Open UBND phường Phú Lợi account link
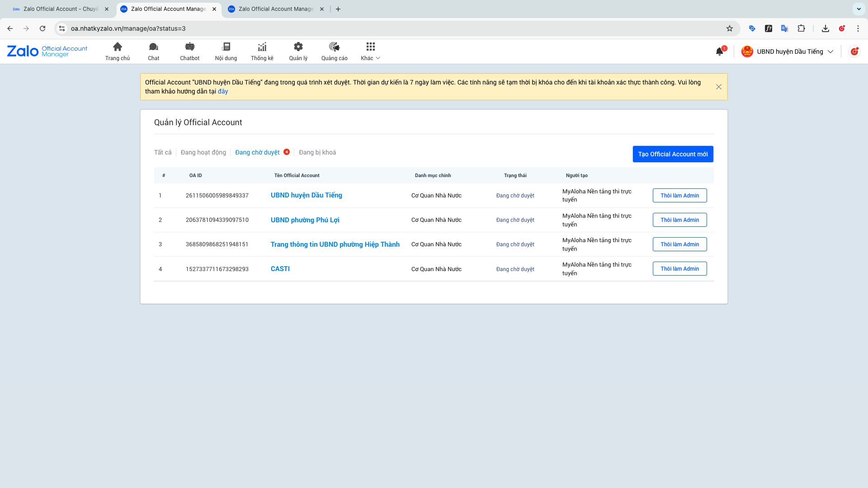 tap(305, 220)
